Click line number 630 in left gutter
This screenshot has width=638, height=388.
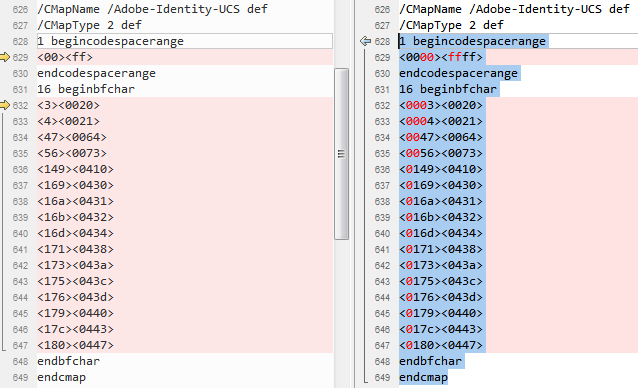tap(20, 74)
